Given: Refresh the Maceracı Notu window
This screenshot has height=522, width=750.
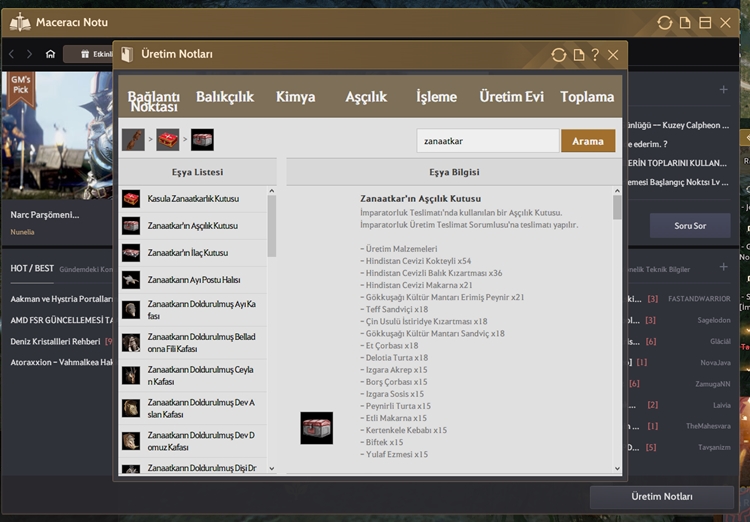Looking at the screenshot, I should click(x=664, y=22).
